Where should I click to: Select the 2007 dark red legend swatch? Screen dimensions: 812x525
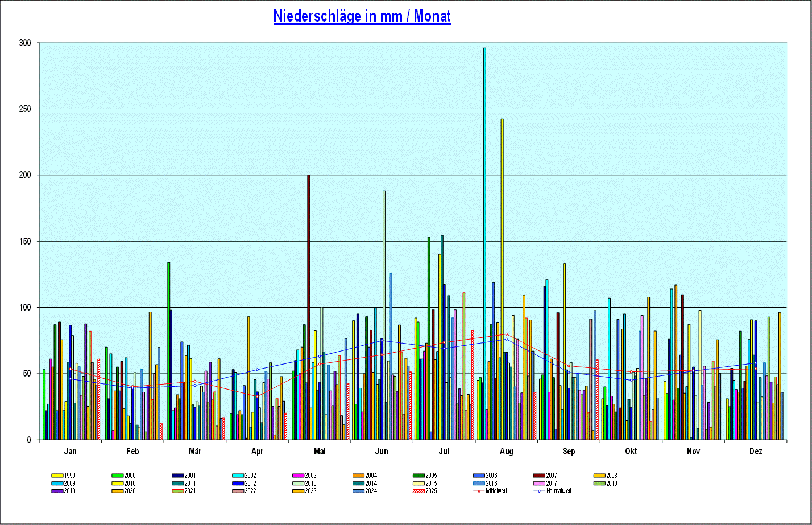[x=539, y=476]
